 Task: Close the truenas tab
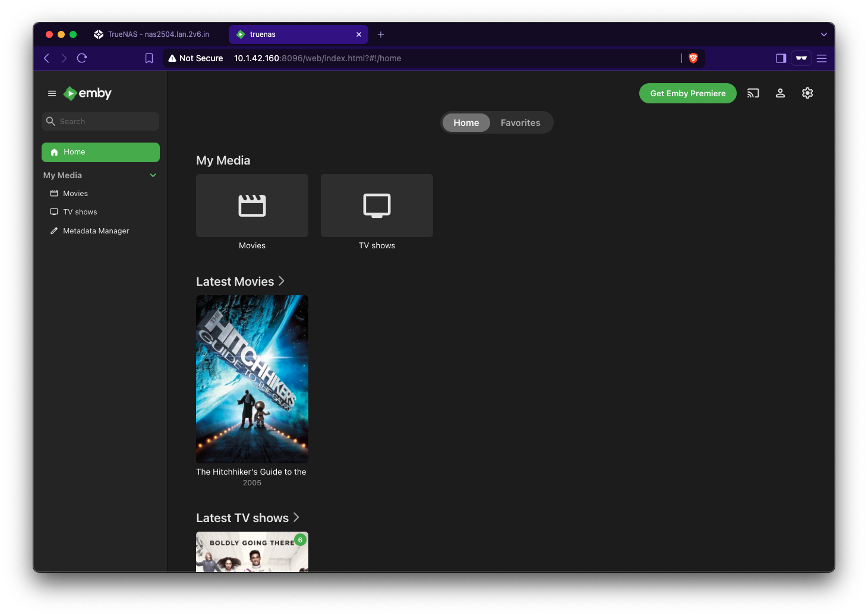pyautogui.click(x=359, y=34)
